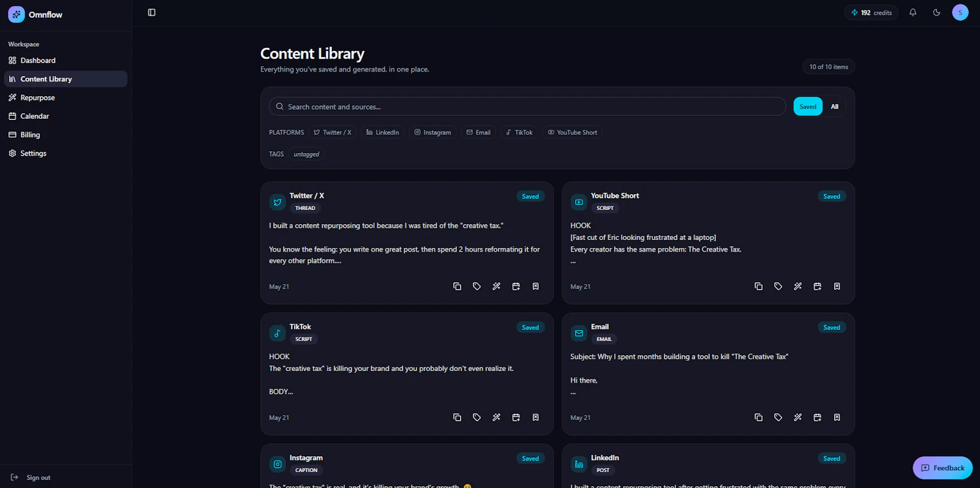Repurpose the Twitter / X thread (wand icon)
The image size is (980, 488).
pyautogui.click(x=496, y=287)
